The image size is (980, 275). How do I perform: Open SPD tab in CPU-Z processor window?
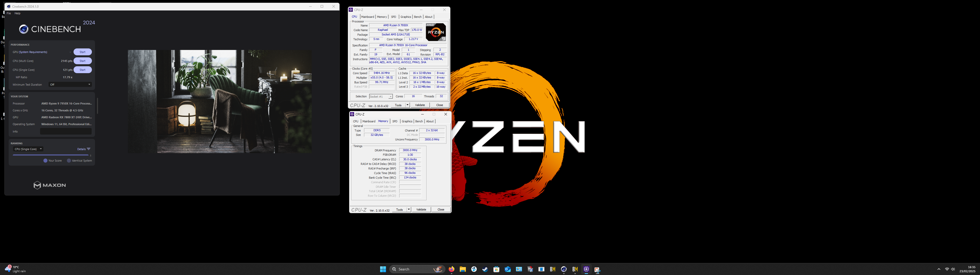point(393,17)
